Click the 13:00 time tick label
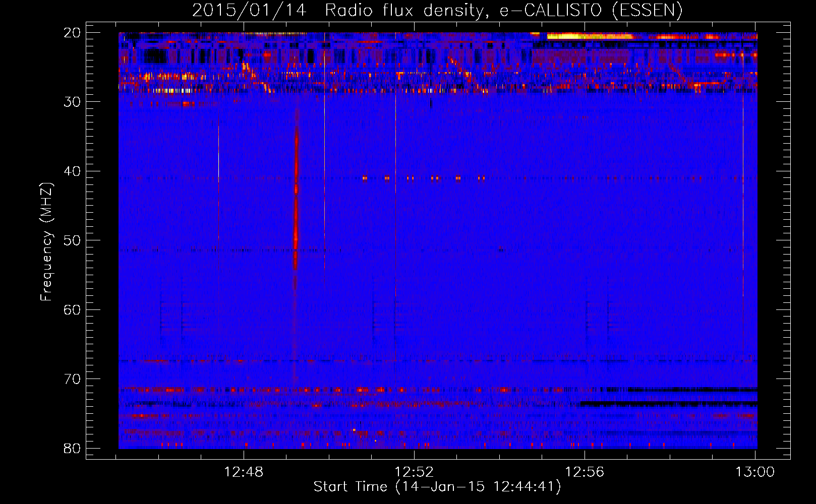 [755, 472]
